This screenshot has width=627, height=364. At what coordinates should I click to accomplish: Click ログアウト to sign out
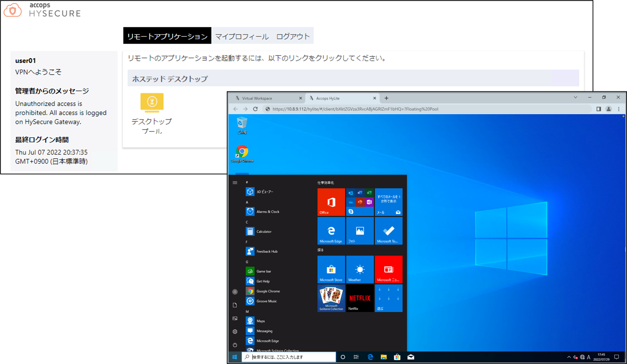[x=293, y=36]
